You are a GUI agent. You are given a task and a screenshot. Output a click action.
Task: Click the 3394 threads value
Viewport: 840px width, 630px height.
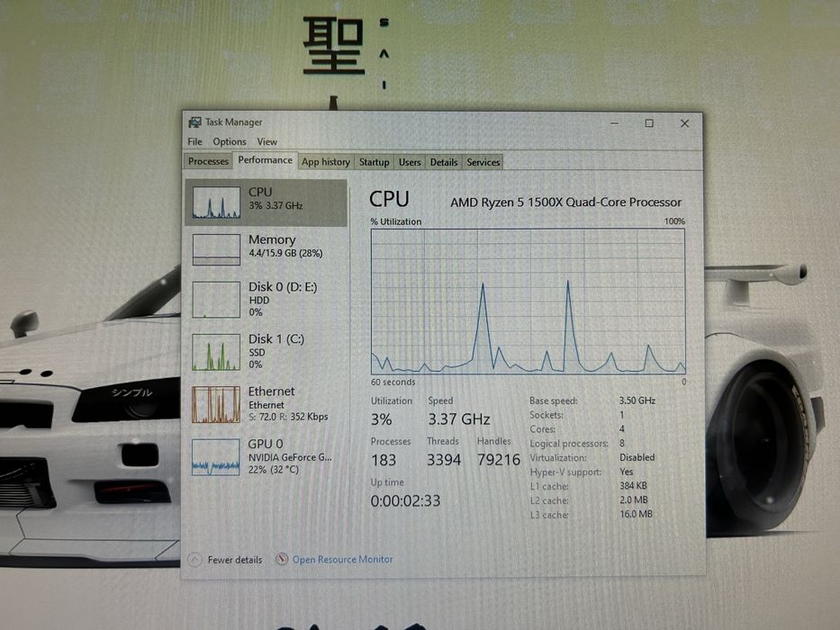(444, 460)
